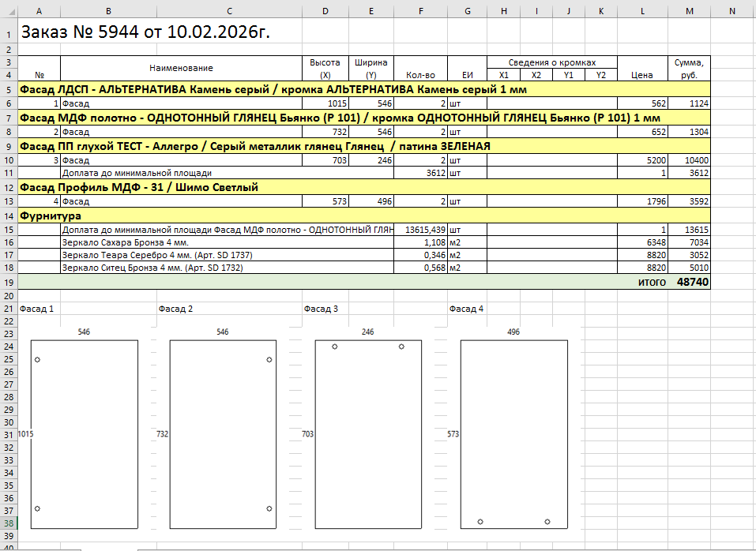Click the bottom-right hole marker on Фасад 4 drawing

(547, 522)
